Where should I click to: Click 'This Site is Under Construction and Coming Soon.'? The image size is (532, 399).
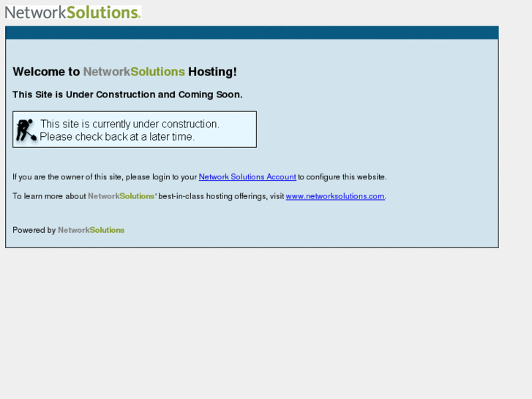coord(127,94)
